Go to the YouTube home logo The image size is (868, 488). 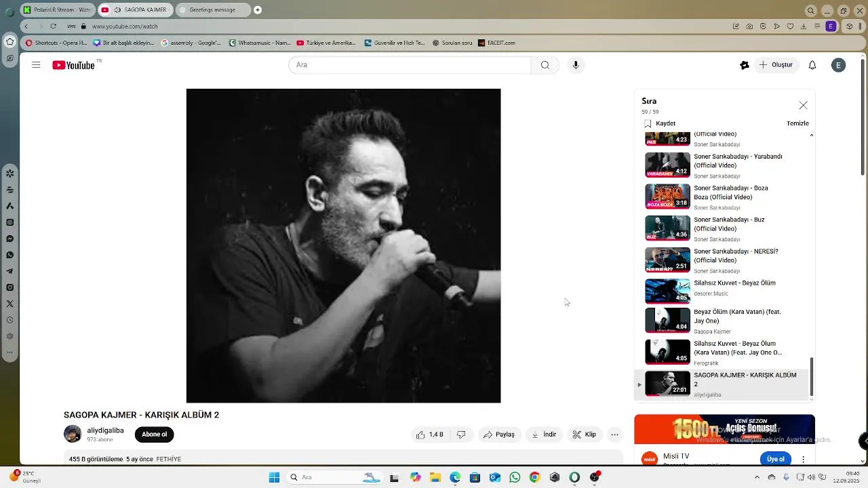(x=73, y=65)
